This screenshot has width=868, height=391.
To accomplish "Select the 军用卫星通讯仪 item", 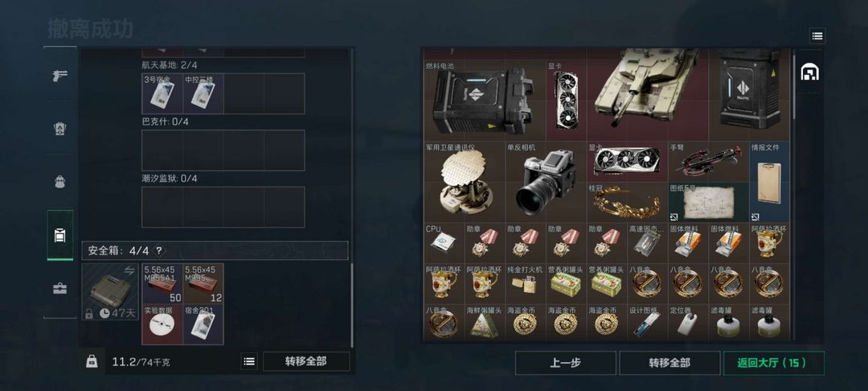I will click(465, 182).
